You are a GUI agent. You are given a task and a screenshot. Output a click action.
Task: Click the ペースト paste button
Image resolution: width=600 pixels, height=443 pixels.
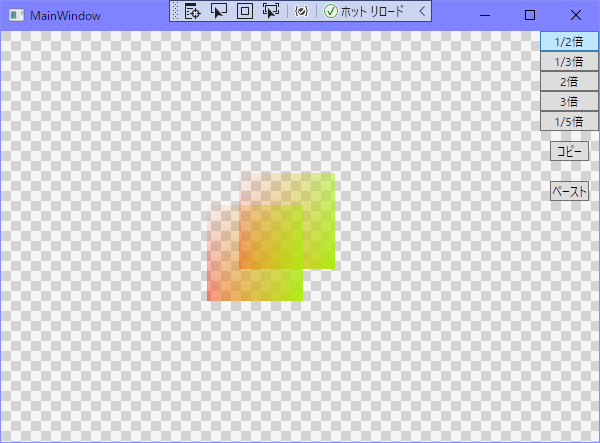coord(569,191)
